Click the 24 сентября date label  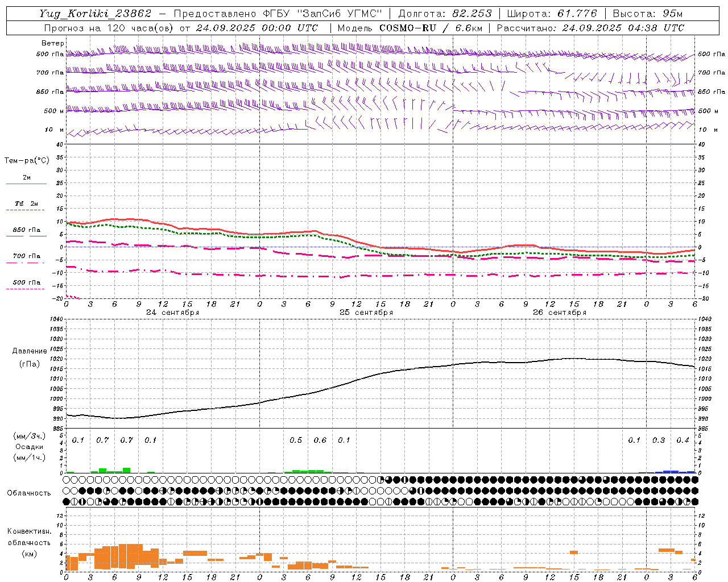173,313
